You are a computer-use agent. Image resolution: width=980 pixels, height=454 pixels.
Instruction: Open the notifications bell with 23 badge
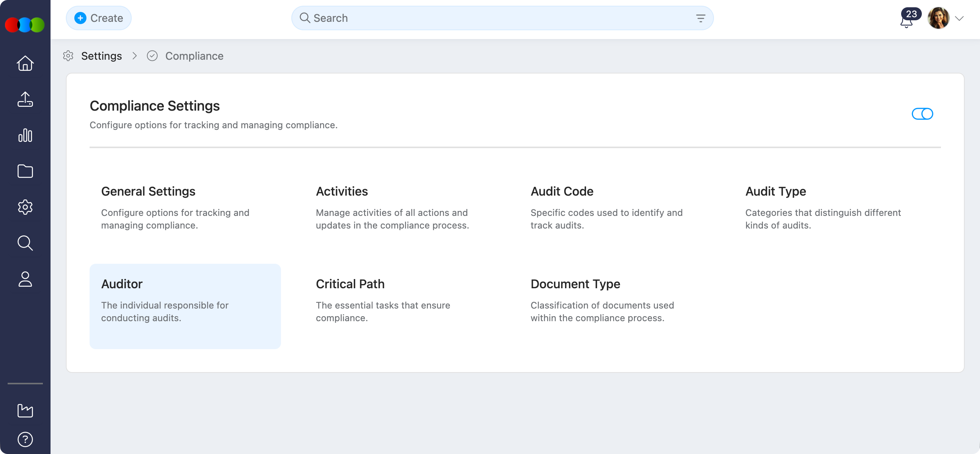point(906,20)
